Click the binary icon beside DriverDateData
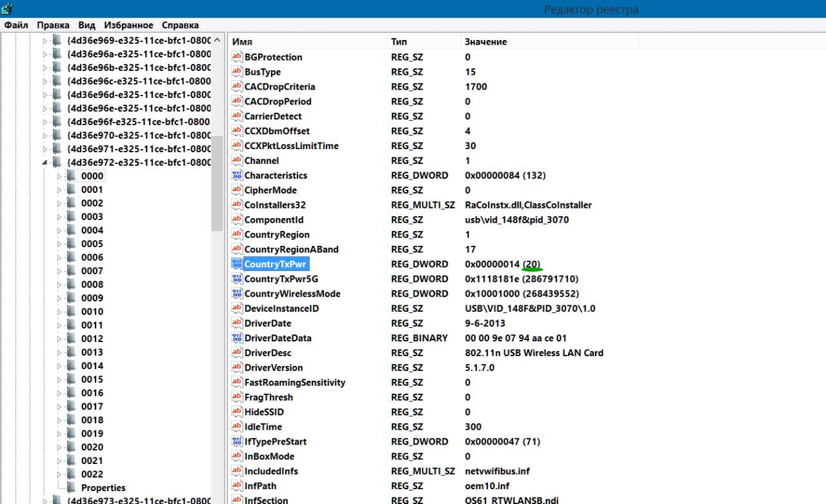 237,338
